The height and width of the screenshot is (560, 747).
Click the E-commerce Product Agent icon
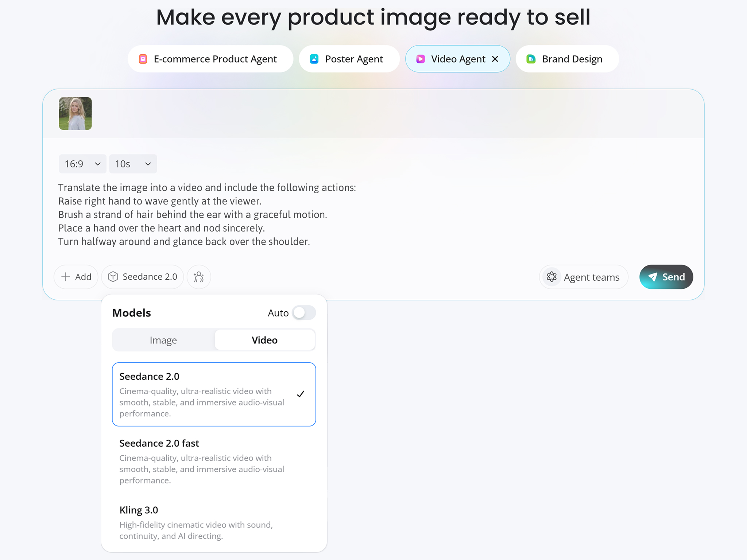point(143,59)
